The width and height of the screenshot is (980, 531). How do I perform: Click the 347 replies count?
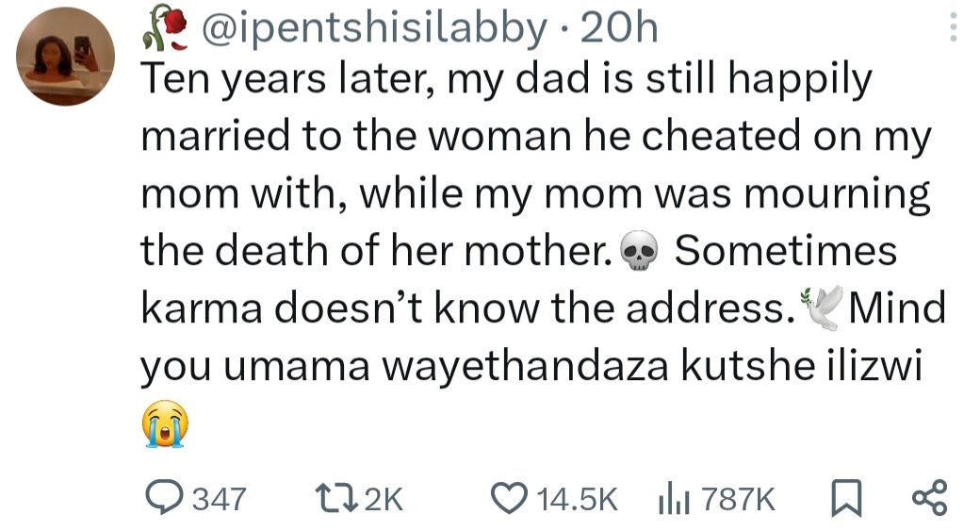[219, 498]
